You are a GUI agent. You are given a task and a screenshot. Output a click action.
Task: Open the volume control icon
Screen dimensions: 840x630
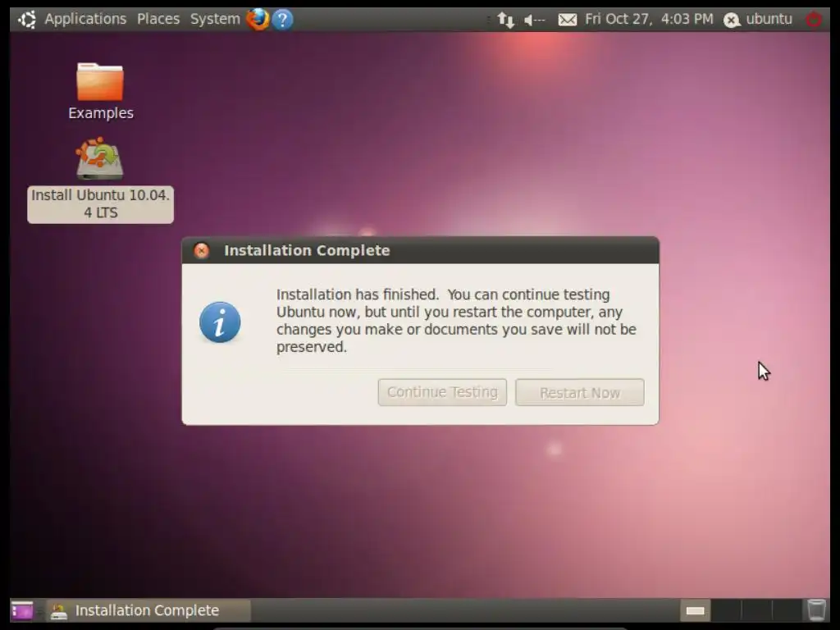534,20
